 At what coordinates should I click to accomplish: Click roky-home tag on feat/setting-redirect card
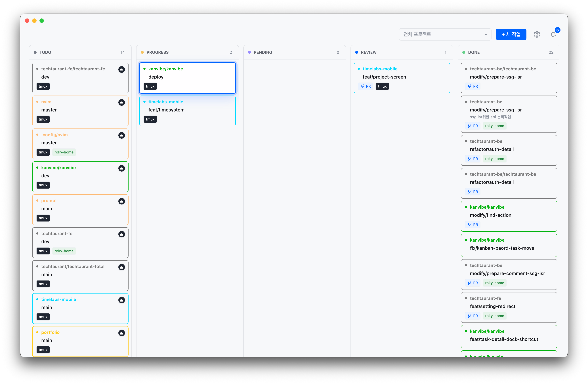[x=494, y=316]
